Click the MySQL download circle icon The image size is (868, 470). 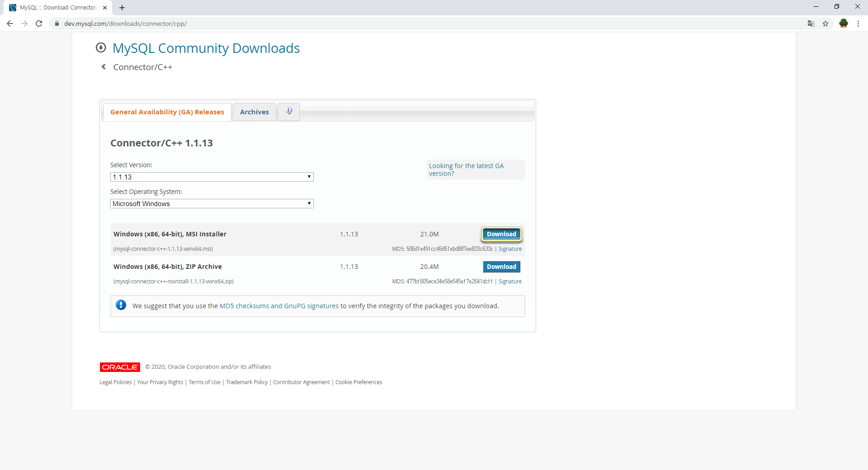pyautogui.click(x=101, y=47)
